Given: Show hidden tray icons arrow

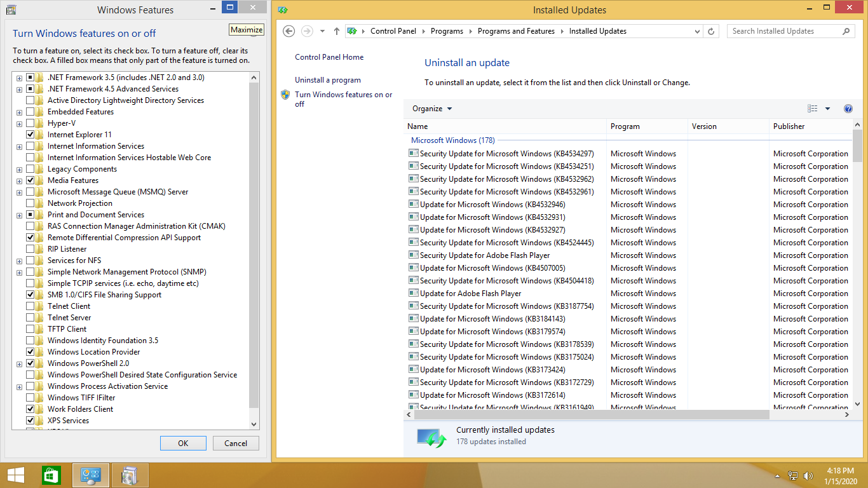Looking at the screenshot, I should (x=778, y=476).
